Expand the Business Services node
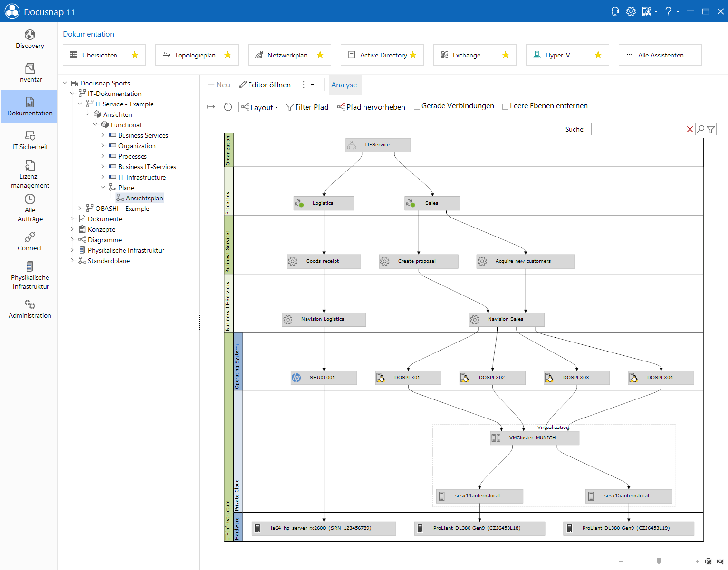This screenshot has width=728, height=570. (103, 135)
